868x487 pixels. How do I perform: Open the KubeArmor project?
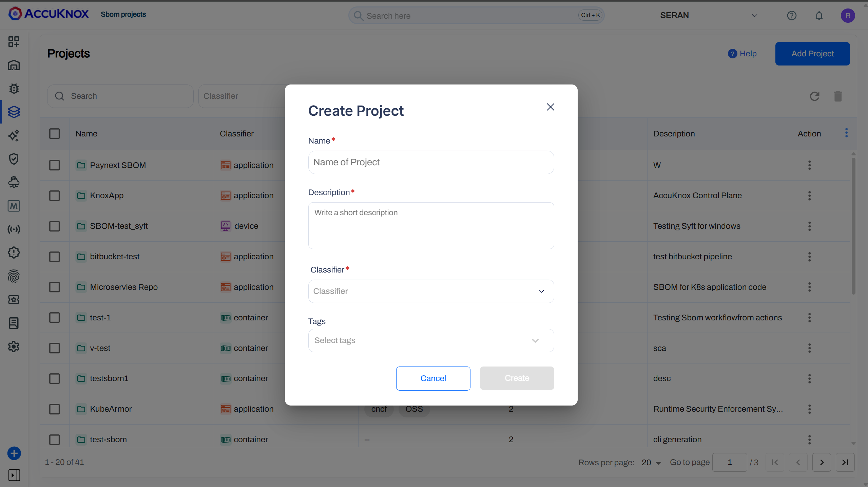111,409
